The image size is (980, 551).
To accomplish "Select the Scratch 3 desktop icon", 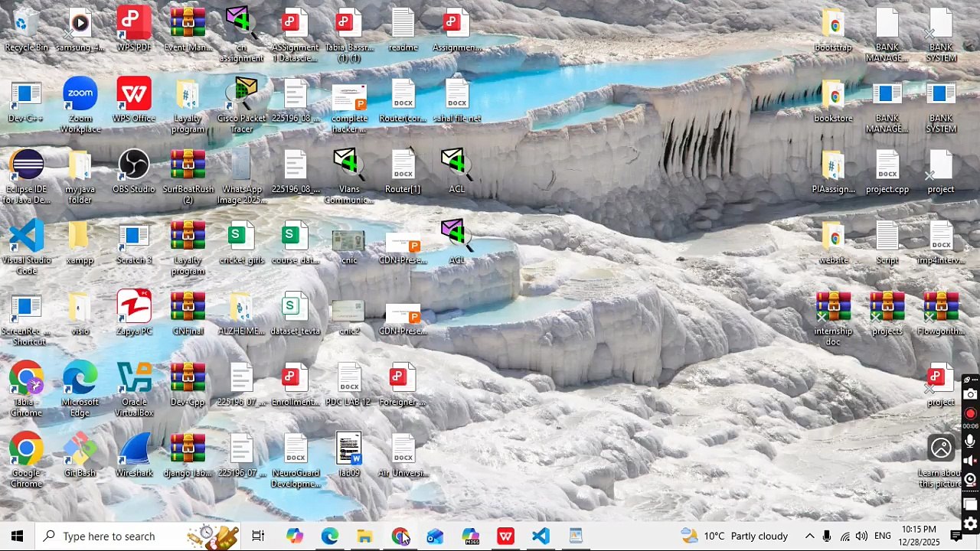I will (134, 243).
